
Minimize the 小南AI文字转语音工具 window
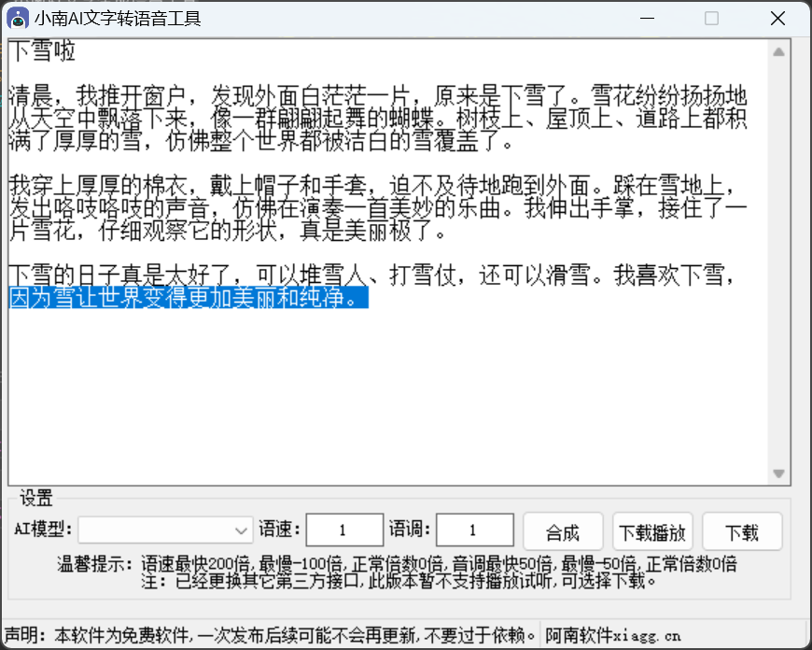(x=648, y=19)
